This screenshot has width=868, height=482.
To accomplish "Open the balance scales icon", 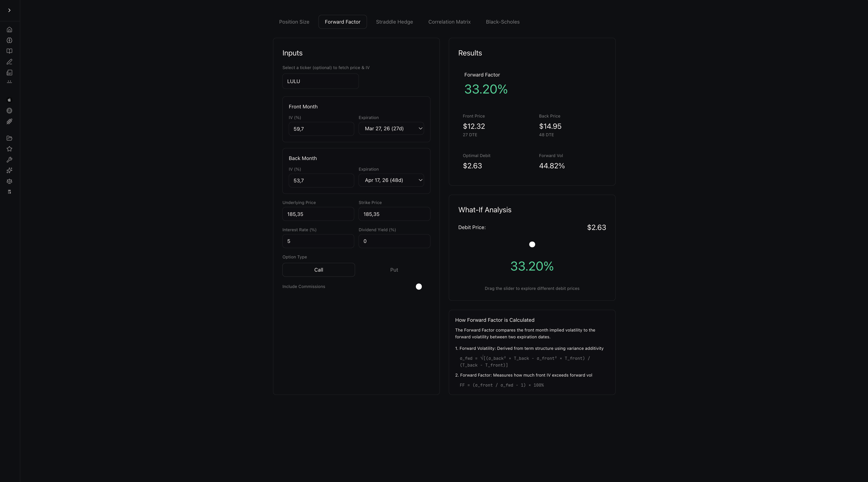I will 9,181.
